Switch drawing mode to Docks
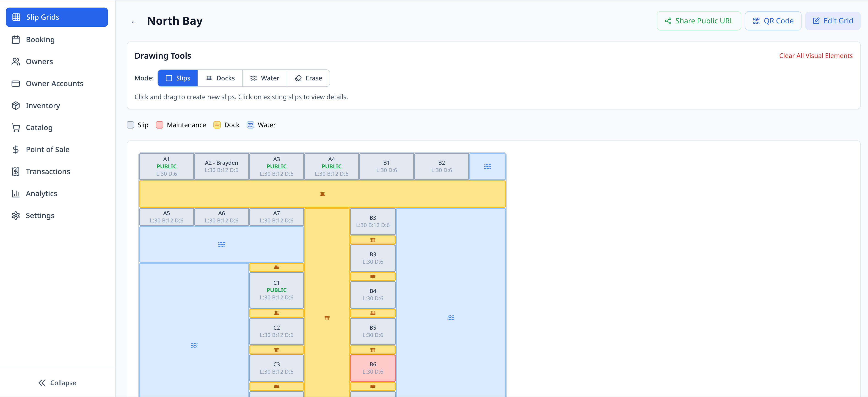The height and width of the screenshot is (397, 868). 220,78
